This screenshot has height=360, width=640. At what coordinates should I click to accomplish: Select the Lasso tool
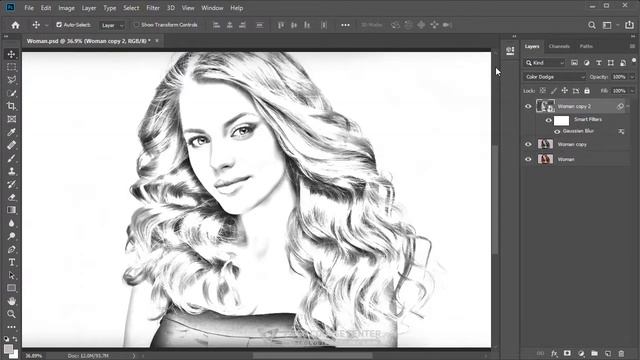11,80
